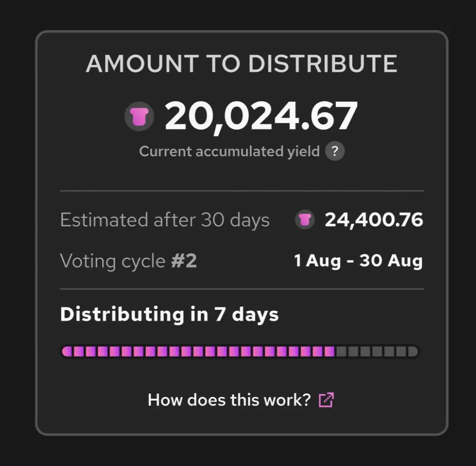Click the middle of the pink progress bar
This screenshot has height=466, width=476.
[198, 352]
